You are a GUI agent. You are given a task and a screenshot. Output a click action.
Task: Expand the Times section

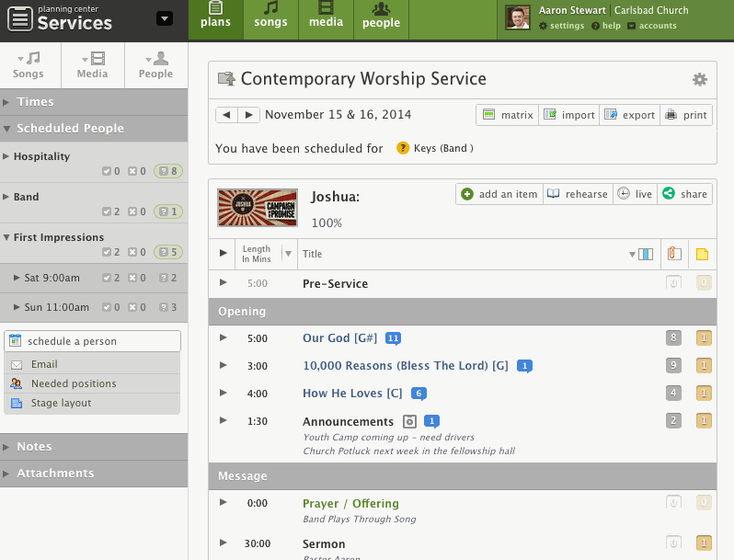(x=35, y=101)
